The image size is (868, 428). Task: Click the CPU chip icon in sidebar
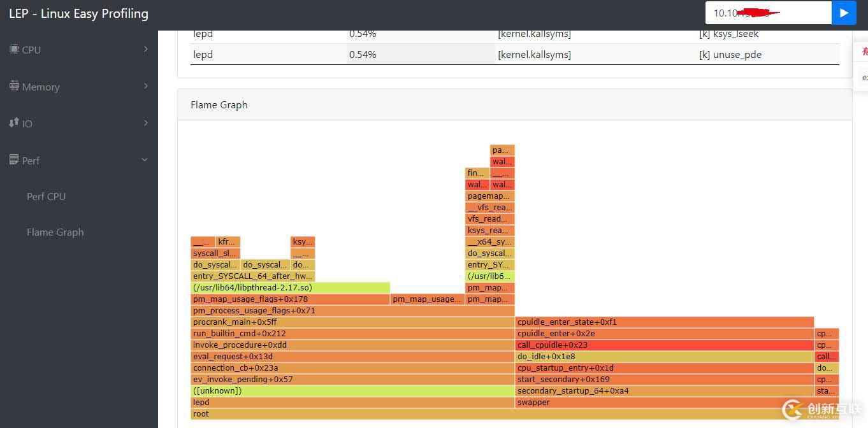[x=14, y=49]
